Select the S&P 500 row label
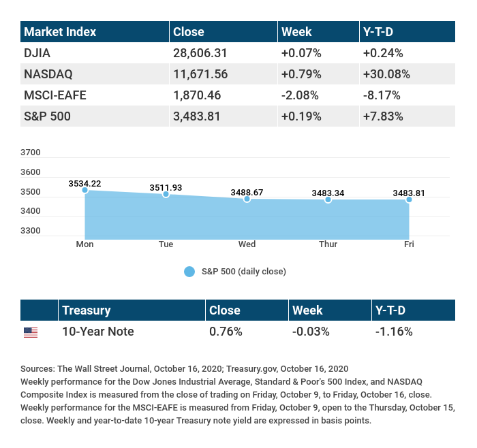Screen dimensions: 477x448 click(x=47, y=116)
